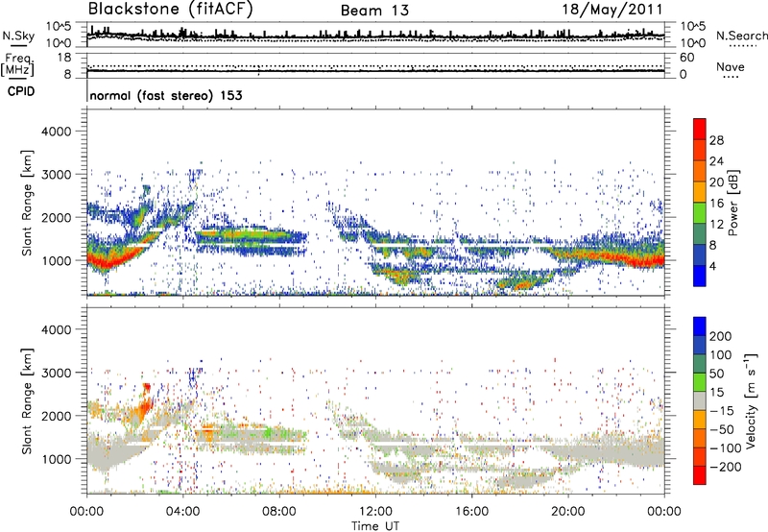This screenshot has width=768, height=532.
Task: Click the '1000' tick on velocity panel
Action: coord(56,459)
